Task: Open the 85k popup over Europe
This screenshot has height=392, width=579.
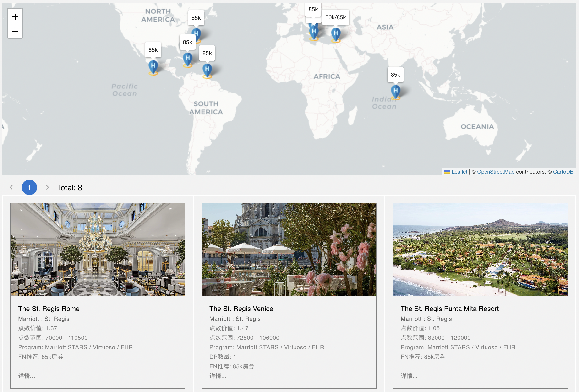Action: (x=313, y=9)
